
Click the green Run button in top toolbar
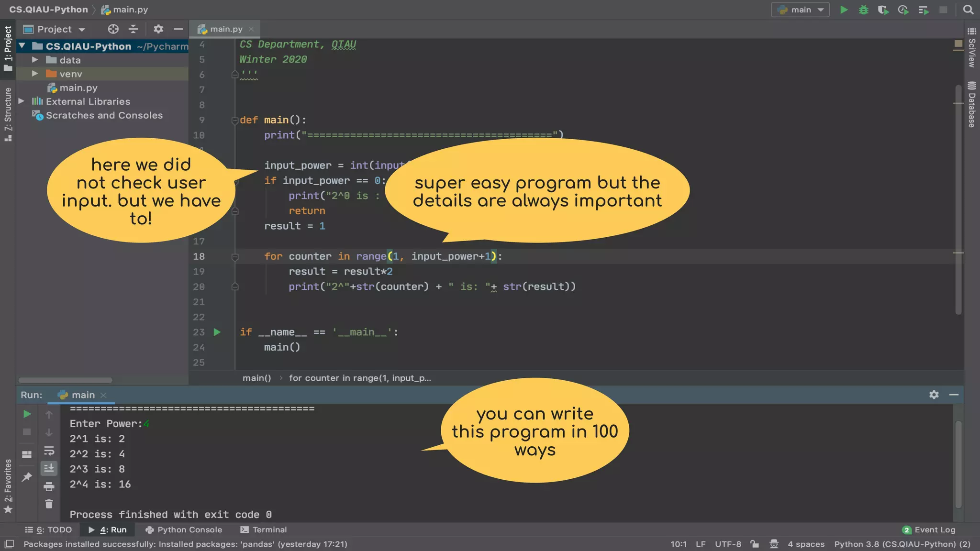point(844,10)
